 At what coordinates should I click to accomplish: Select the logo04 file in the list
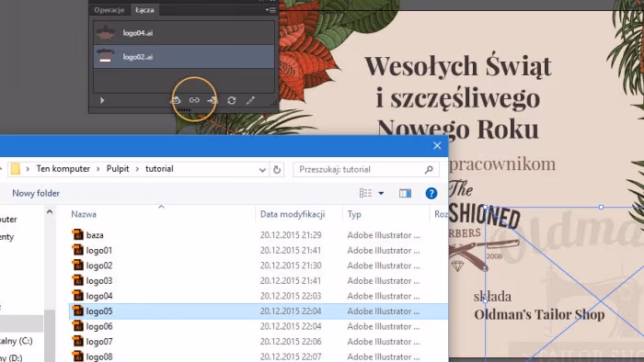tap(99, 296)
